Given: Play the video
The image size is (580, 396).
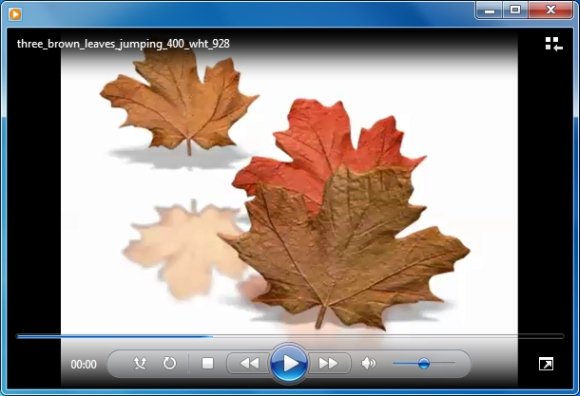Looking at the screenshot, I should (289, 364).
